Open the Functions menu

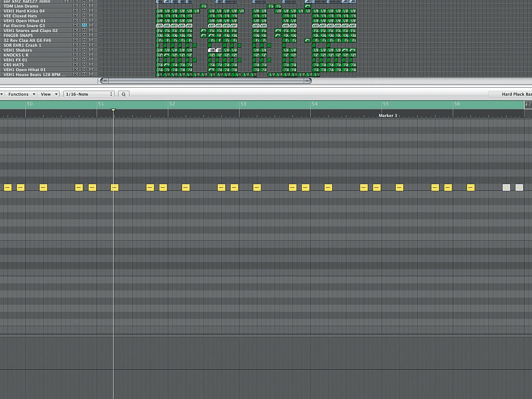[20, 94]
